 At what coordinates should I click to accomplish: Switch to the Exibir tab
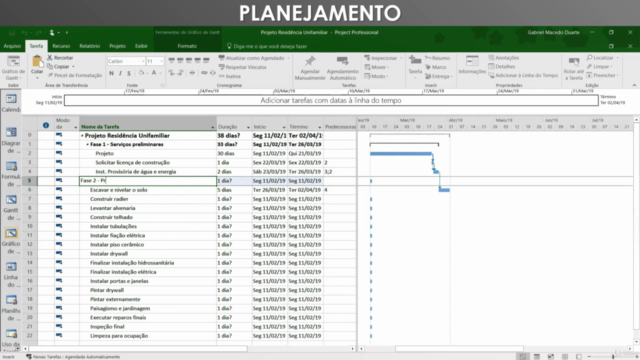141,46
